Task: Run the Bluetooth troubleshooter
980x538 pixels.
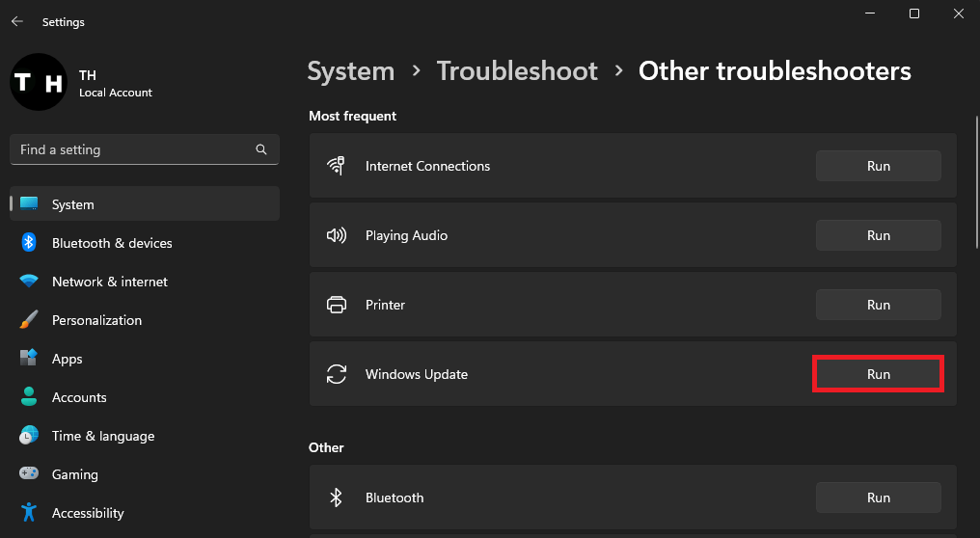Action: pos(878,498)
